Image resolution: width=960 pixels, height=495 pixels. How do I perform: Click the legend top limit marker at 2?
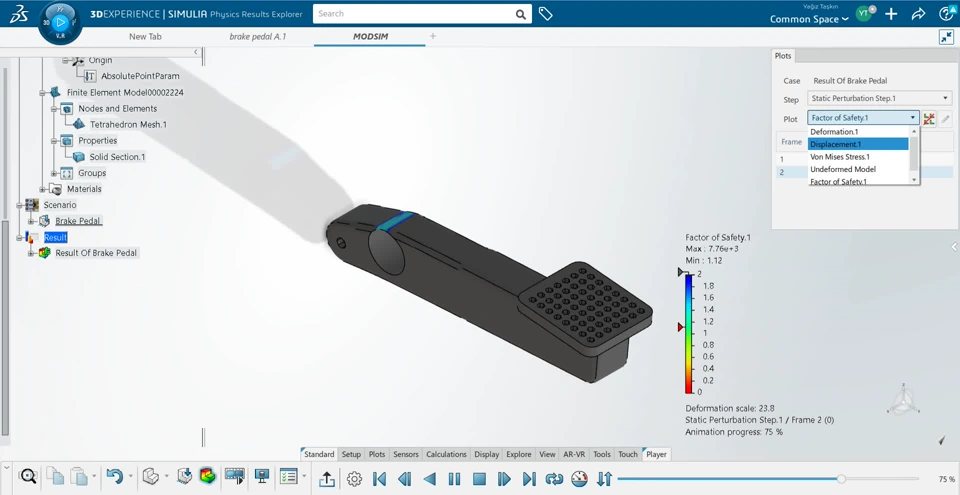(x=681, y=272)
